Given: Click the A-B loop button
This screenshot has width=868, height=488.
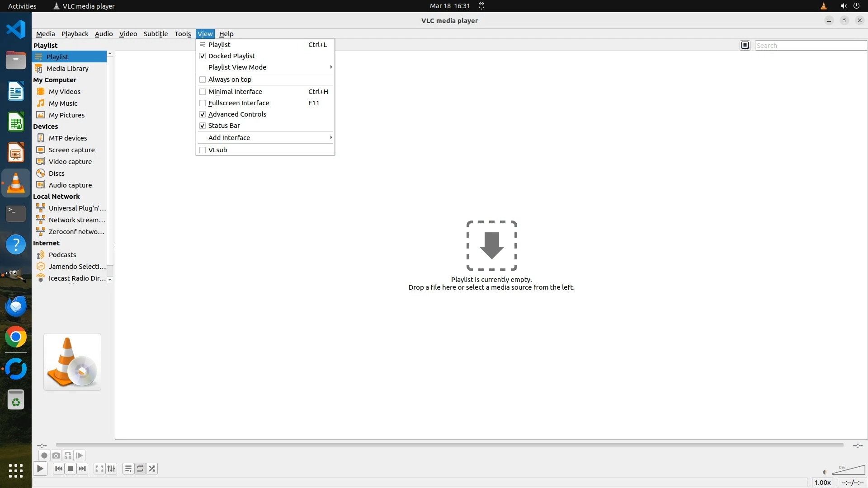Looking at the screenshot, I should (x=68, y=455).
